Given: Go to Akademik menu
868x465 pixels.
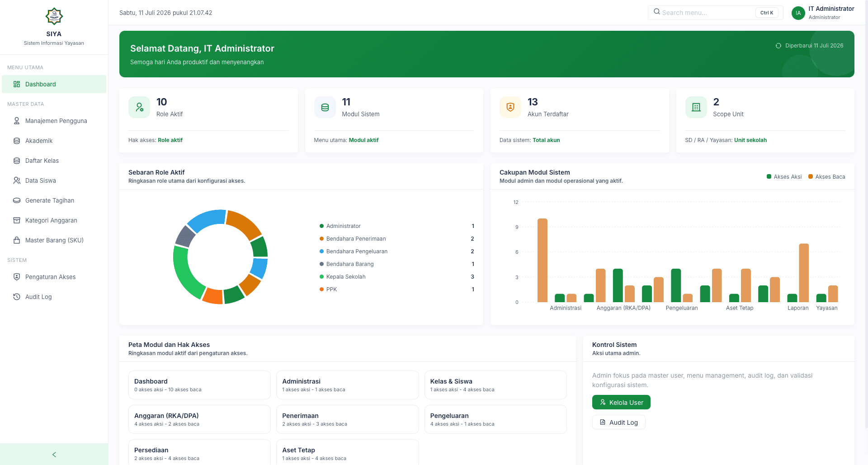Looking at the screenshot, I should click(x=54, y=141).
